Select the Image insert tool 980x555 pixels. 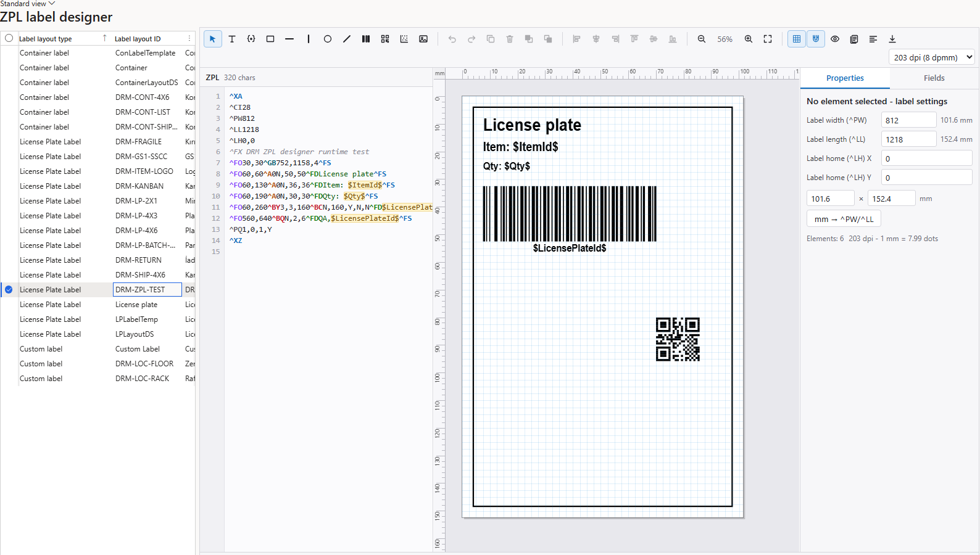423,39
